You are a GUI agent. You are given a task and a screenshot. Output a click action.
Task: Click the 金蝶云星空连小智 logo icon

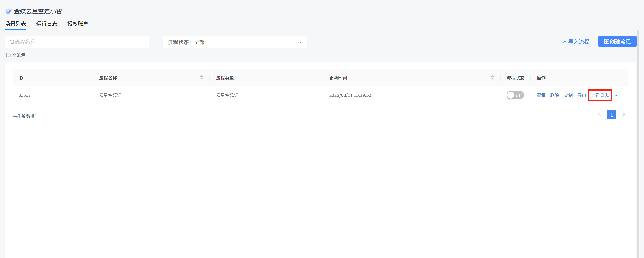(x=9, y=11)
